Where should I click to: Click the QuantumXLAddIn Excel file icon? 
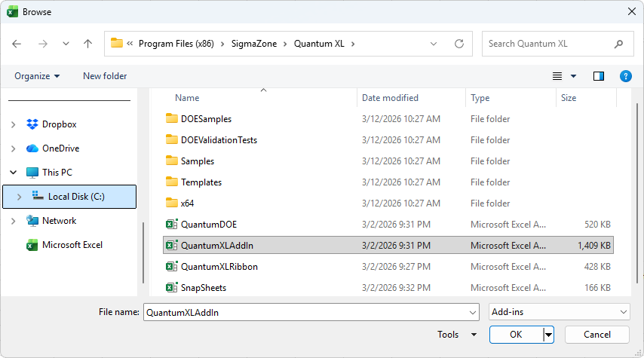172,245
